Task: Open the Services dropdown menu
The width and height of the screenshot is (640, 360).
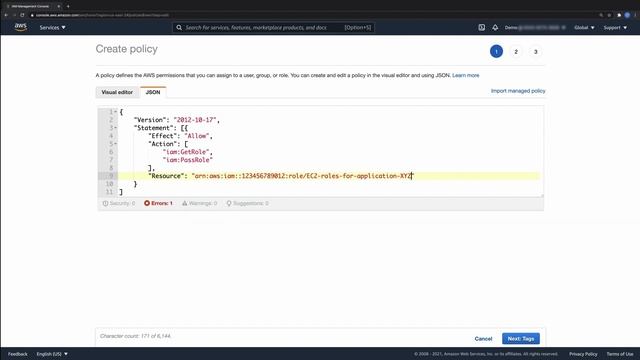Action: 52,27
